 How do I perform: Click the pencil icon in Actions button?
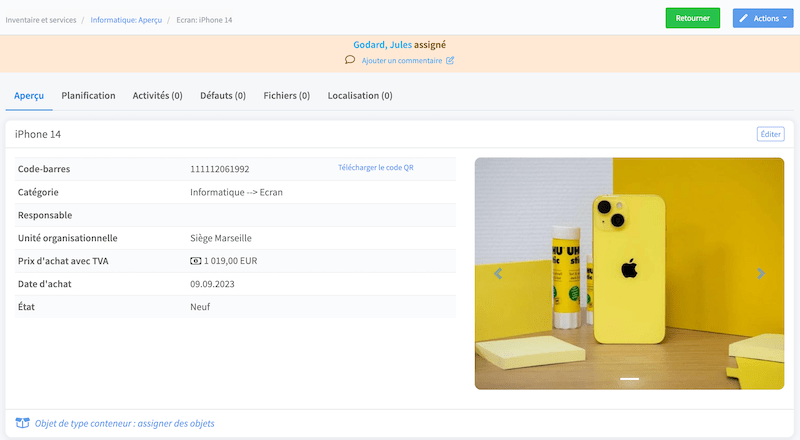pyautogui.click(x=744, y=18)
